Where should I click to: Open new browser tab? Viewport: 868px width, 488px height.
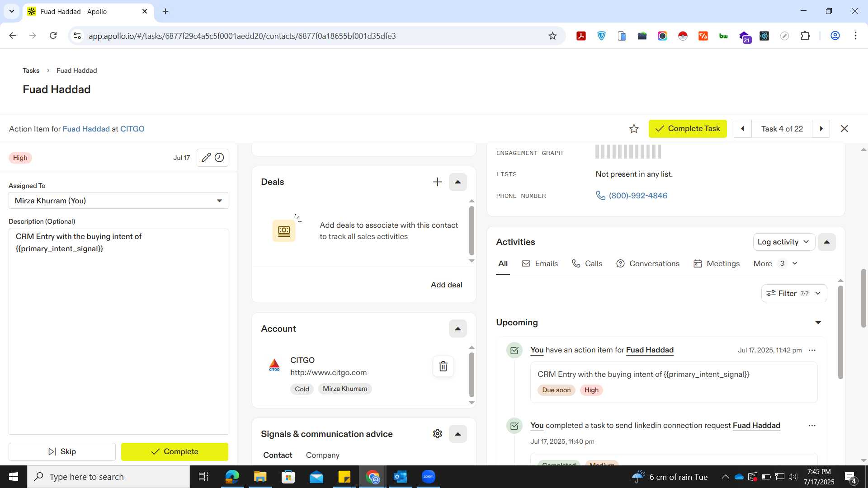tap(165, 11)
